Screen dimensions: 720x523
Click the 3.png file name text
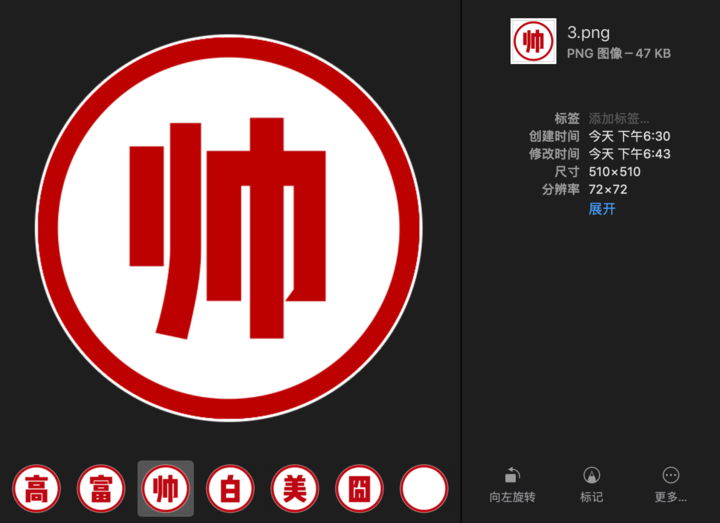(x=588, y=32)
